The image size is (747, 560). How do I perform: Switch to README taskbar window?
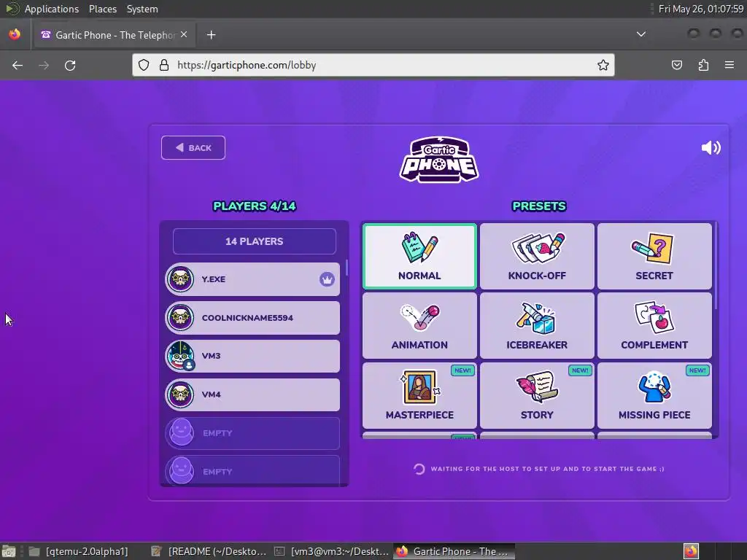[209, 551]
